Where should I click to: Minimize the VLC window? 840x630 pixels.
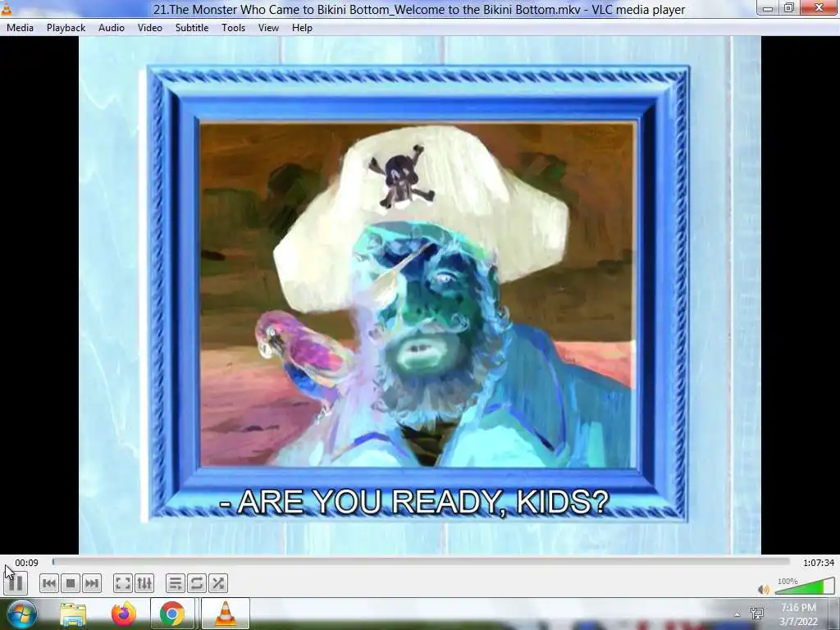[x=768, y=7]
